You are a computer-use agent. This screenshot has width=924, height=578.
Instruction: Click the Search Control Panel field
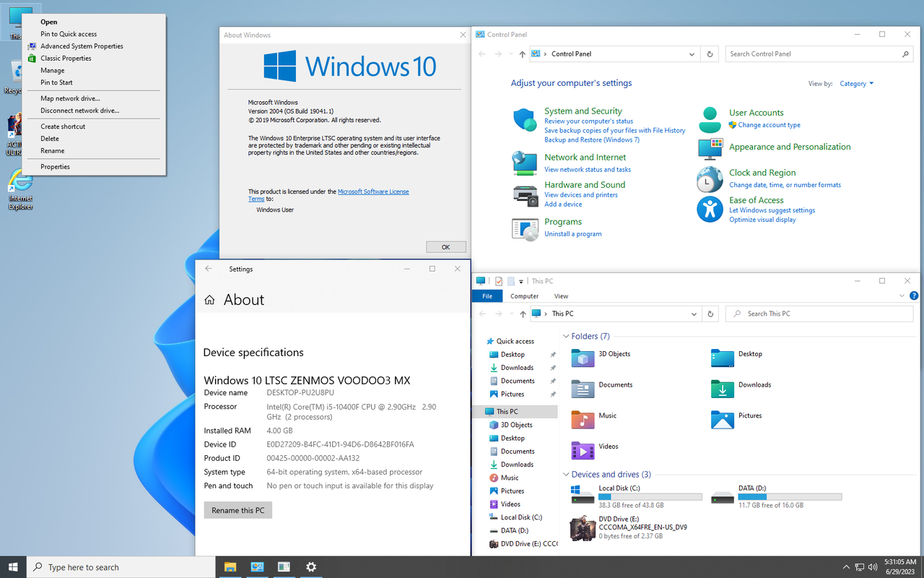click(x=819, y=53)
